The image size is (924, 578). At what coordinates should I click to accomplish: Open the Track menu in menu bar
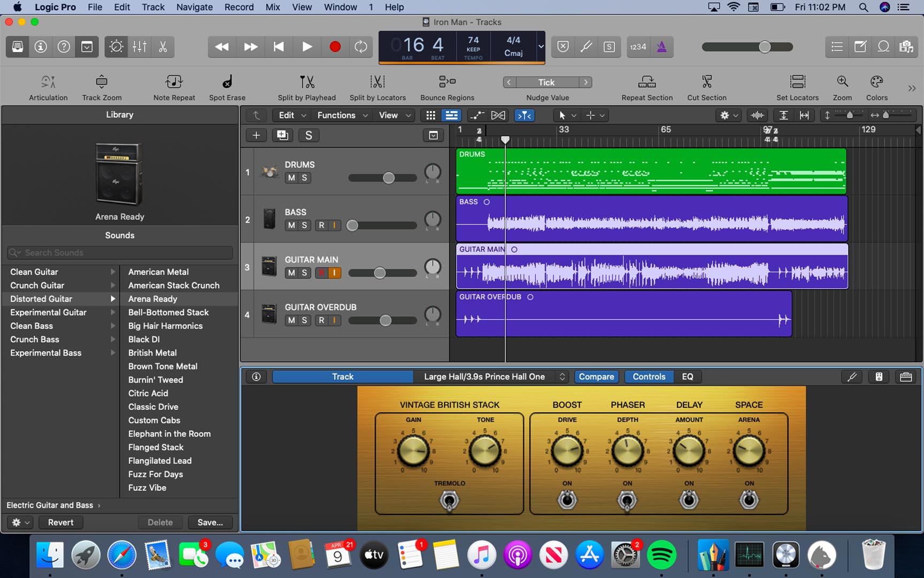click(153, 7)
